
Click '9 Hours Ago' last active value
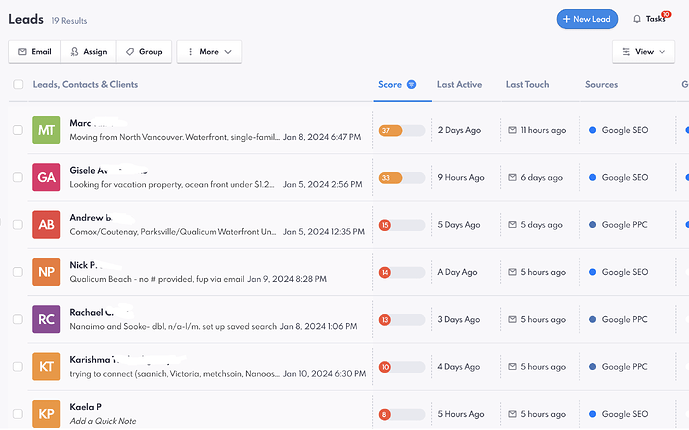[461, 177]
